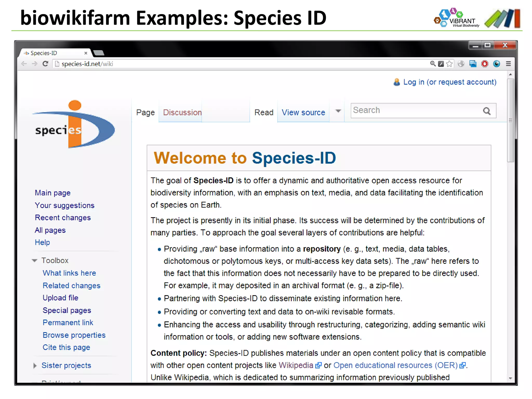Open Cite this page link

tap(66, 347)
